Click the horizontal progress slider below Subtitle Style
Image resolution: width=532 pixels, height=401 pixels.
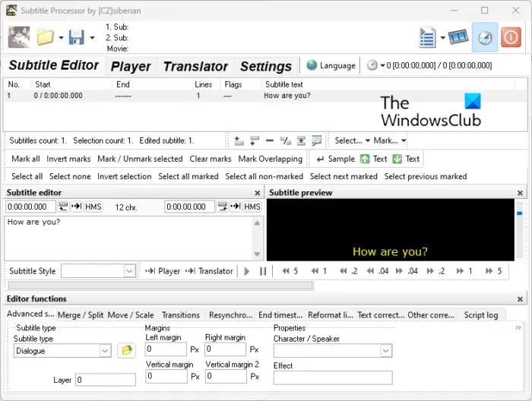(160, 286)
